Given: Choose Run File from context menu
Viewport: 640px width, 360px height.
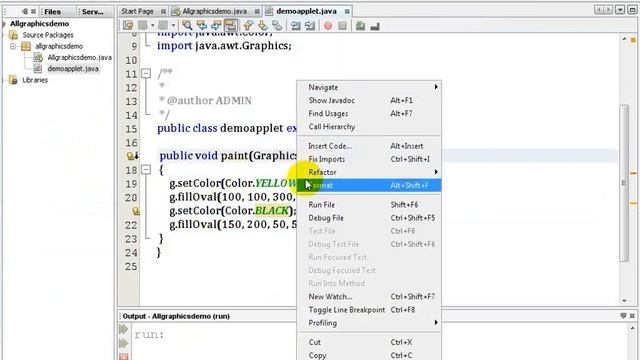Looking at the screenshot, I should coord(369,204).
